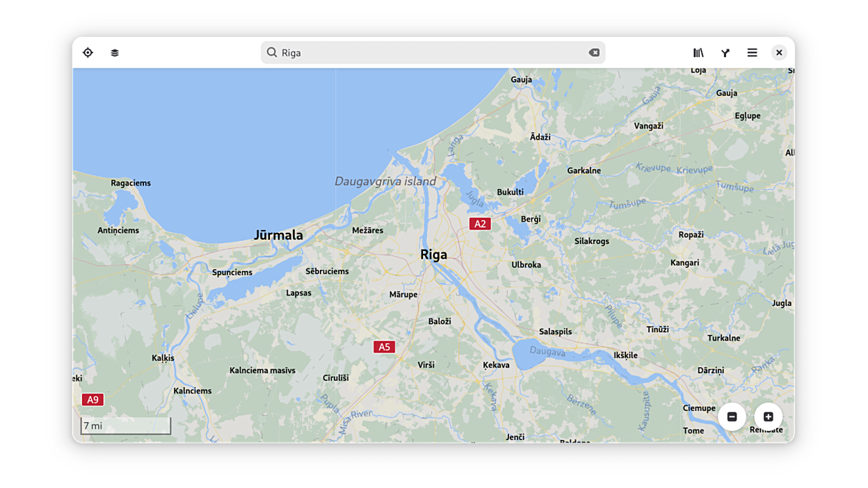Viewport: 868px width, 488px height.
Task: Close the Maps window
Action: [x=779, y=53]
